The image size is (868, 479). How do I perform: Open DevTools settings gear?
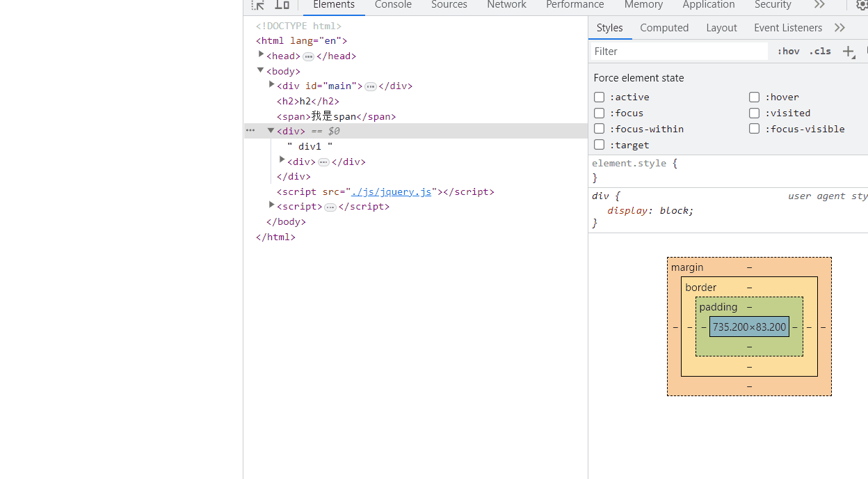coord(862,5)
